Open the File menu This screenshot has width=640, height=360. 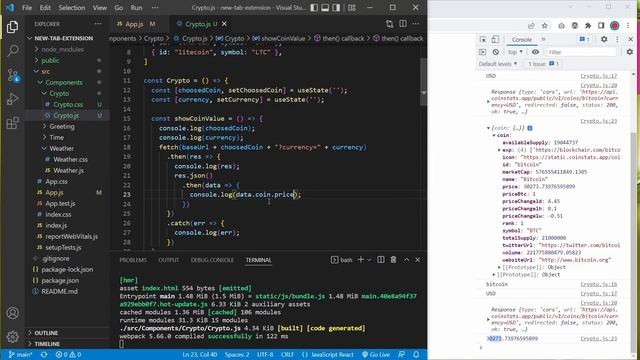tap(27, 8)
